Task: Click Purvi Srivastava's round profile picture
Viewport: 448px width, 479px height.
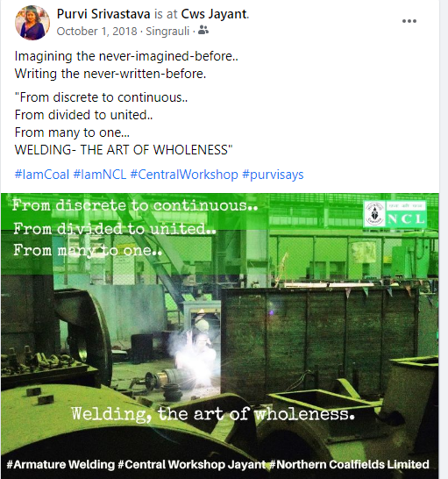Action: click(32, 23)
